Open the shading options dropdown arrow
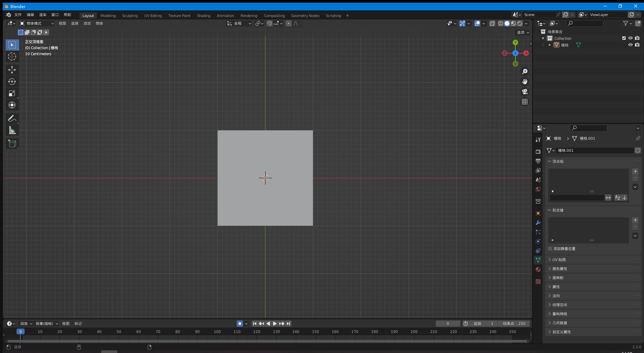 tap(526, 23)
